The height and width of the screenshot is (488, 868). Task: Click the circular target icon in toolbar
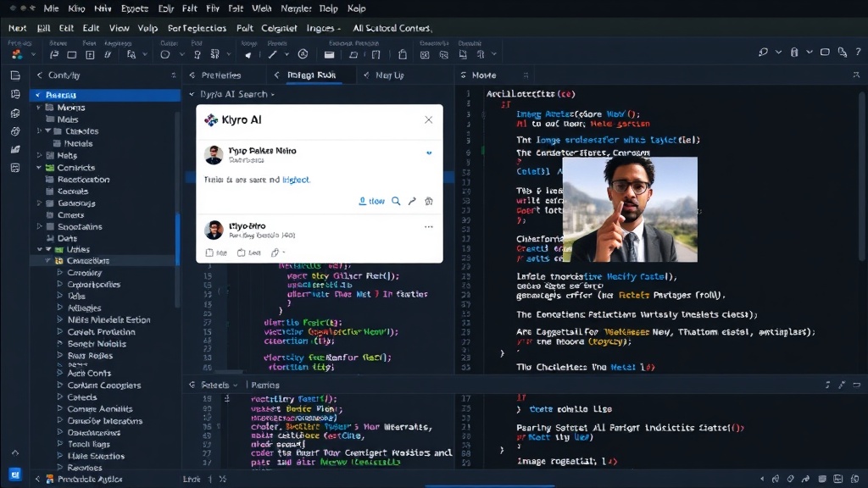click(303, 54)
